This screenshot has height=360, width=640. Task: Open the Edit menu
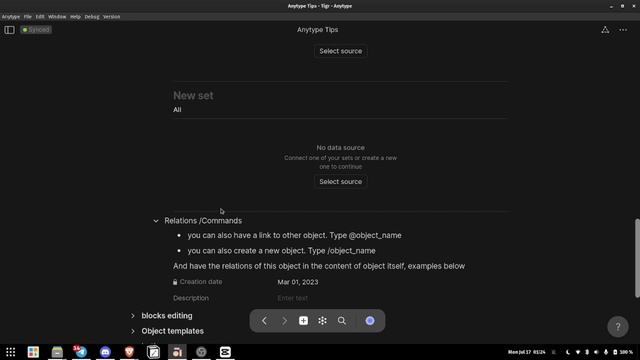(40, 17)
